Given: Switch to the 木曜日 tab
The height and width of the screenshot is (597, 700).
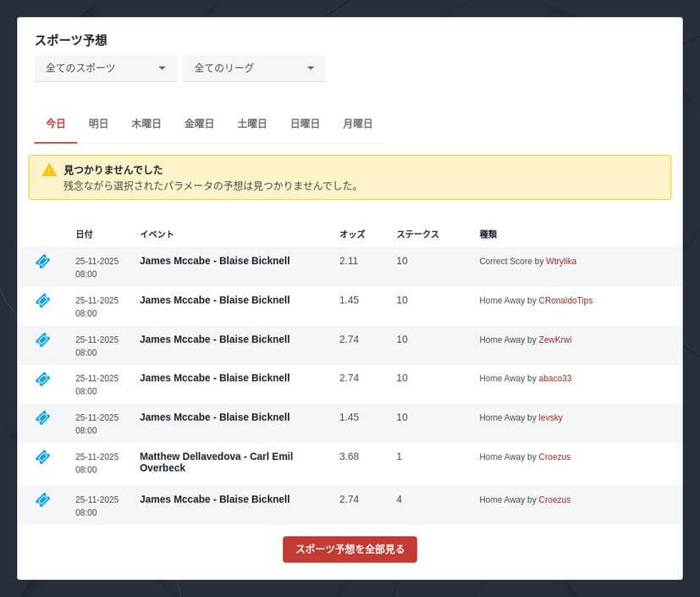Looking at the screenshot, I should pos(146,124).
